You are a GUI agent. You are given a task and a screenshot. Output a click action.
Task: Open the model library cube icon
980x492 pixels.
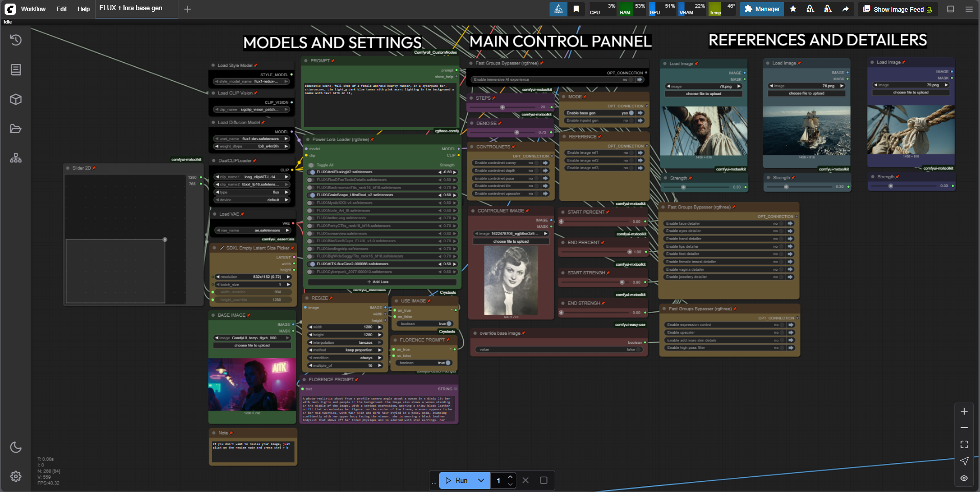point(16,99)
